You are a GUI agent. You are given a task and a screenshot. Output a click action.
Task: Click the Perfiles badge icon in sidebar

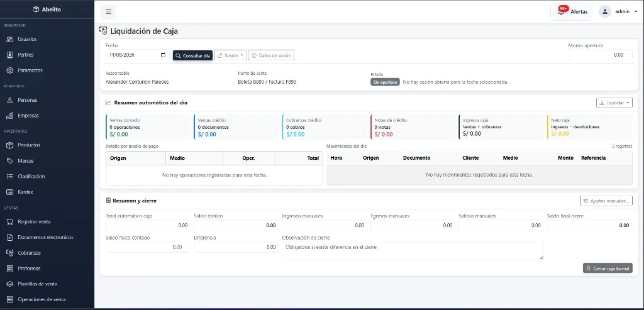coord(10,55)
